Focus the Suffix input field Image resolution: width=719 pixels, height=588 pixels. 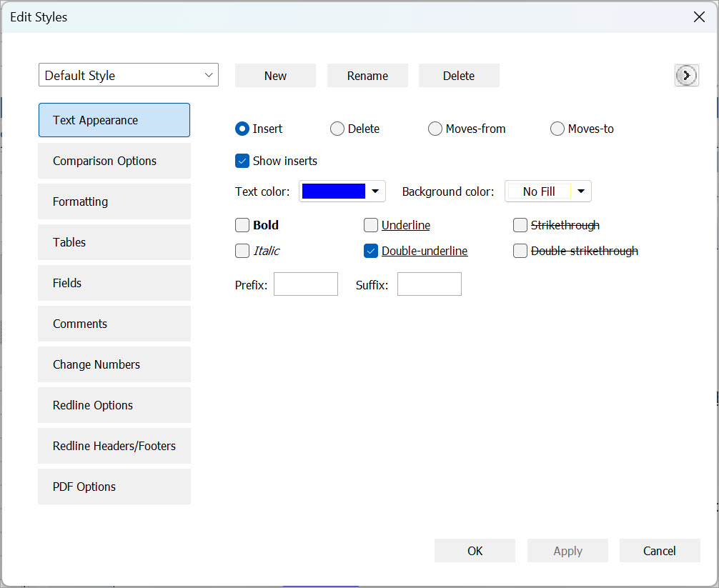coord(430,284)
